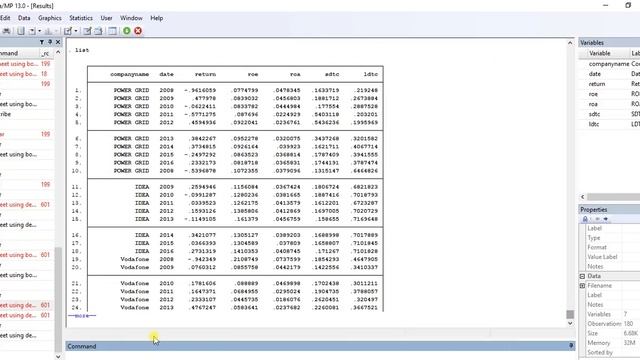Expand the Filename row in Properties

click(582, 286)
